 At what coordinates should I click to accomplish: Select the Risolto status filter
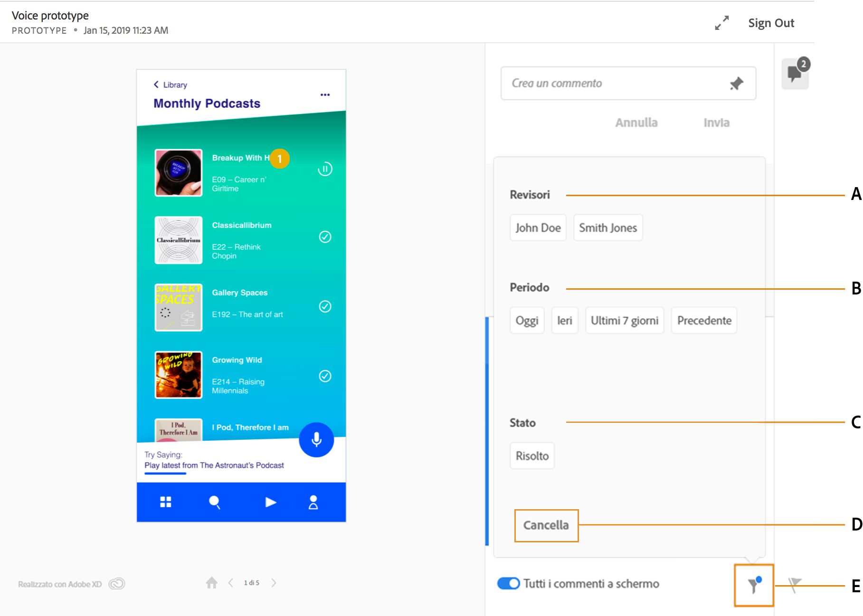532,455
